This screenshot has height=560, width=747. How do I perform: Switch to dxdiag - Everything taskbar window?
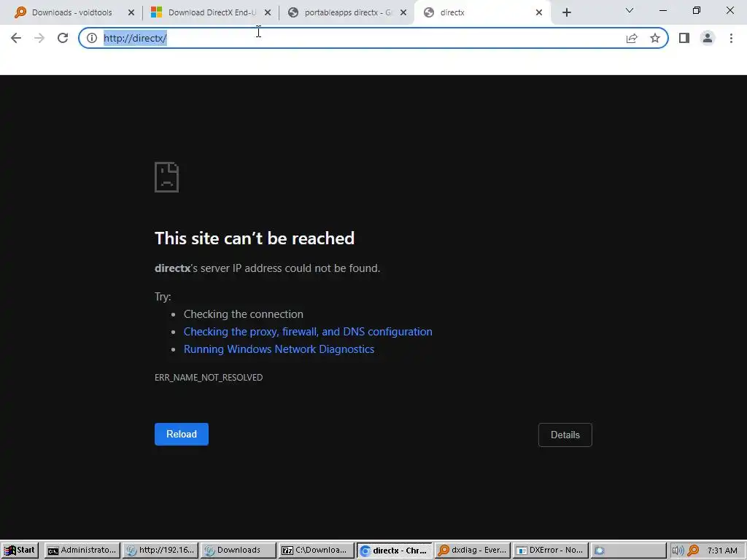tap(473, 551)
